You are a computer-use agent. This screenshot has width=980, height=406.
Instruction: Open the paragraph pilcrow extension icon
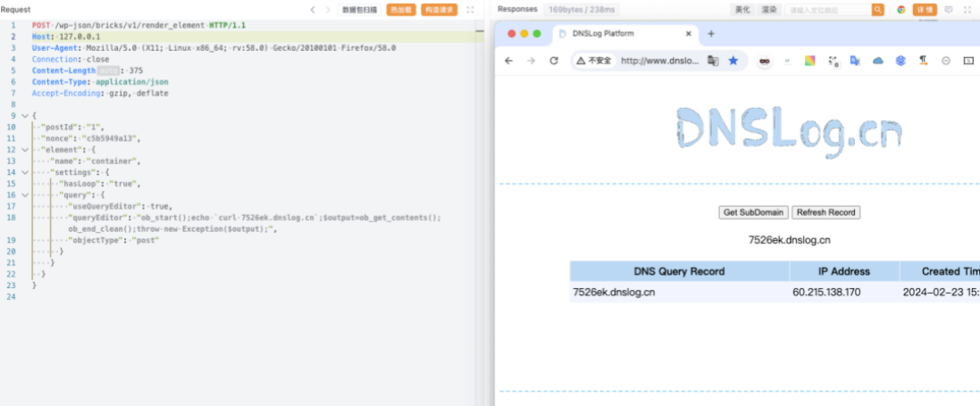pos(923,61)
